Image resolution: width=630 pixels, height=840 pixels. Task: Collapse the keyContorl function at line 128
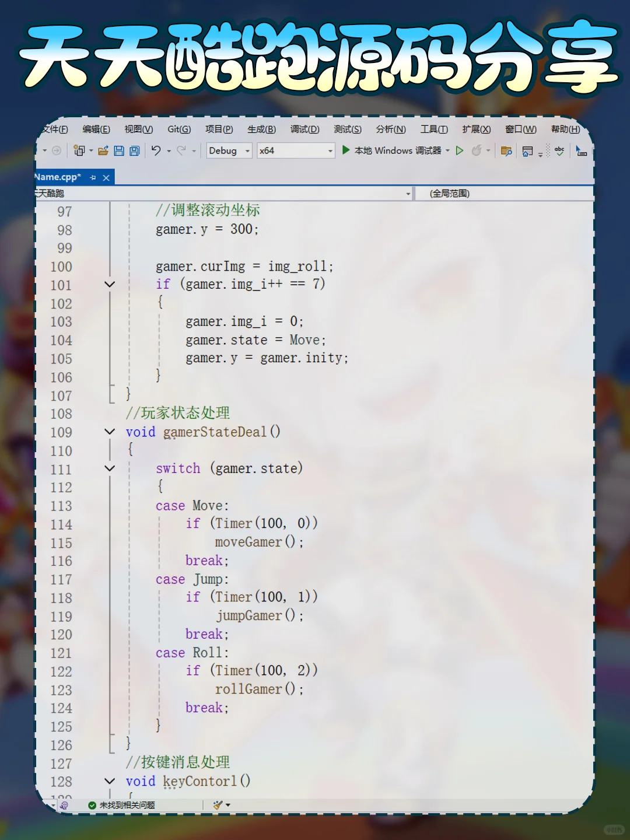pyautogui.click(x=110, y=781)
